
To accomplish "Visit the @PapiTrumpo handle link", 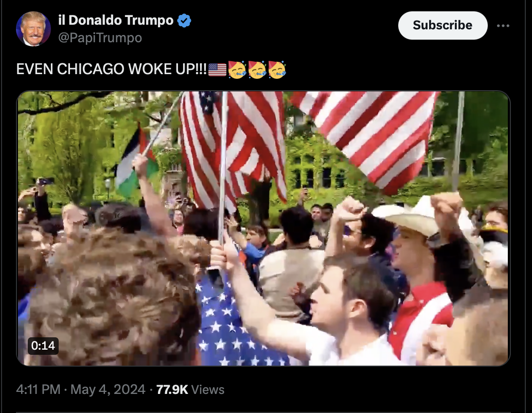I will [x=100, y=38].
